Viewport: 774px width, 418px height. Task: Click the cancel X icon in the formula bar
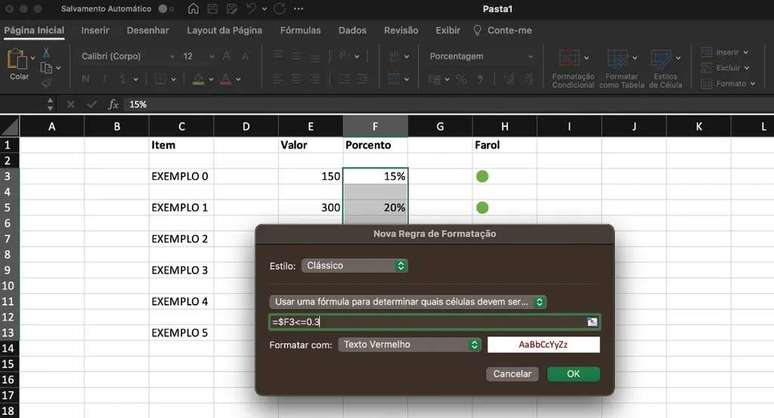tap(71, 104)
